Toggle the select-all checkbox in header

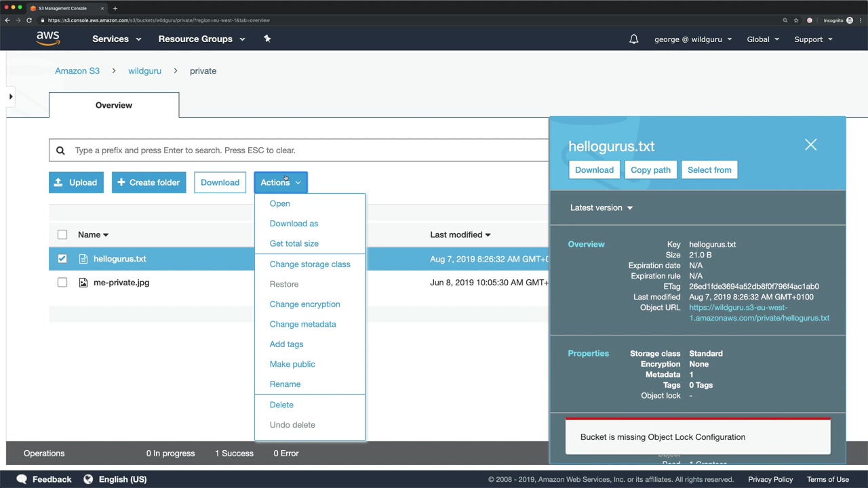62,235
